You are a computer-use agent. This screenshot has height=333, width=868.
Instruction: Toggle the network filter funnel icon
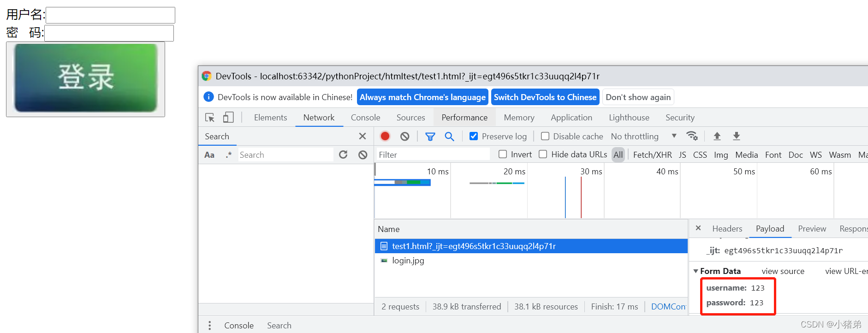[430, 137]
